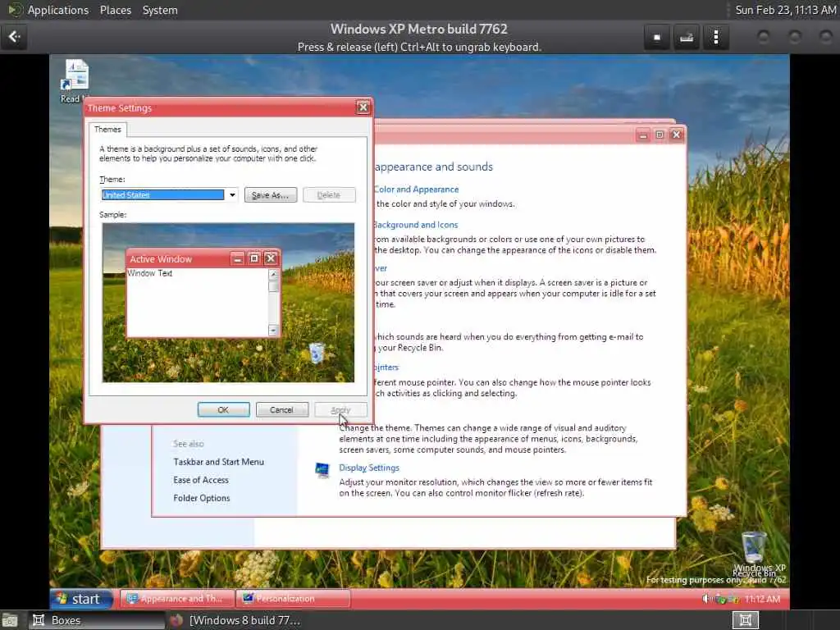
Task: Open the Boxes three-dot menu
Action: point(715,38)
